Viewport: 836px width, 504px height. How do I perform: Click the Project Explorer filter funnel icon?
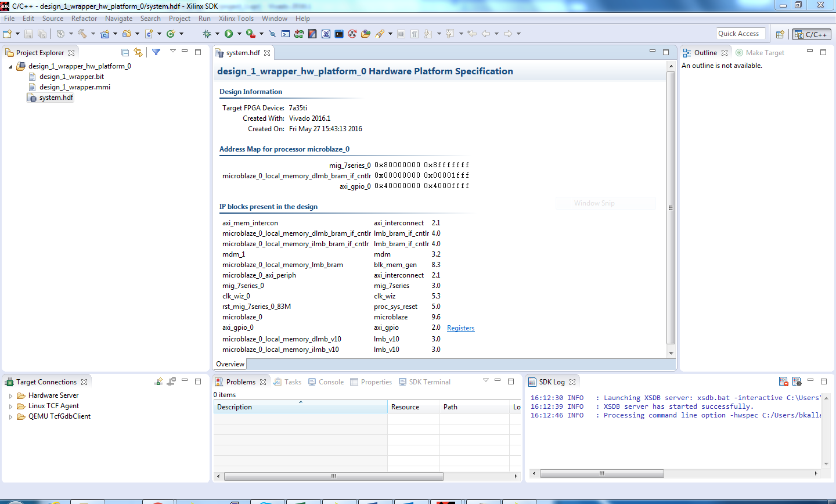coord(156,52)
